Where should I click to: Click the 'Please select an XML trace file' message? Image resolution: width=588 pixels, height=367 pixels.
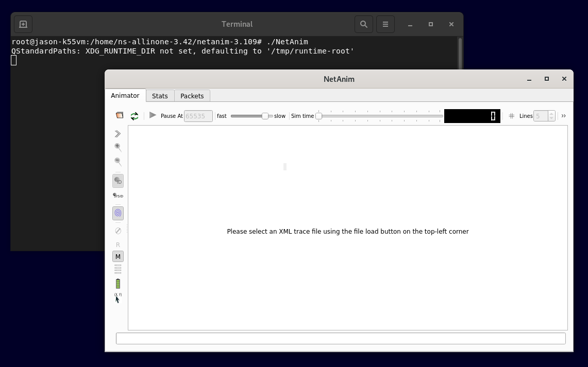click(348, 232)
